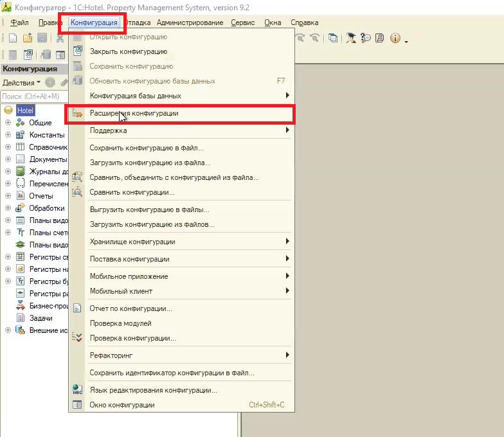Image resolution: width=504 pixels, height=437 pixels.
Task: Open the Администрирование menu
Action: point(190,22)
